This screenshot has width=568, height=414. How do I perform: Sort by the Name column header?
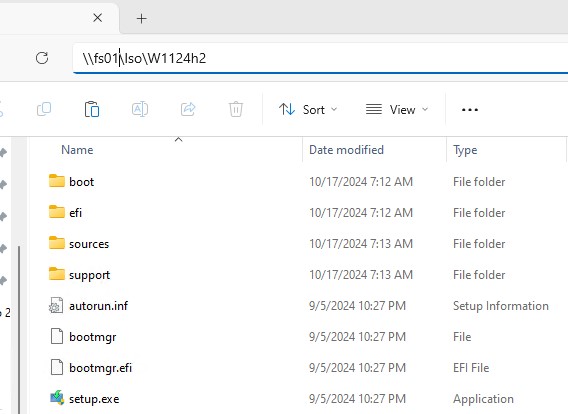coord(77,150)
